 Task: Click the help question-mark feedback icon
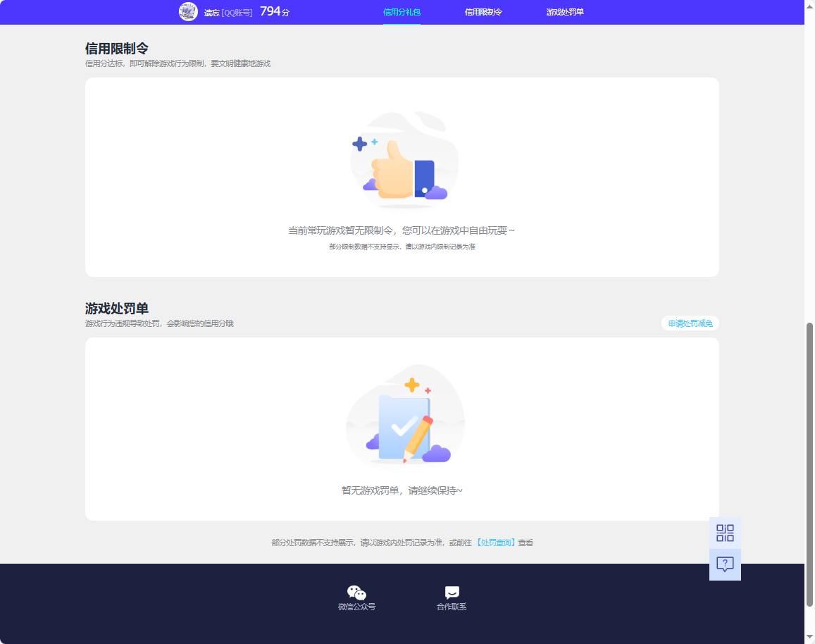coord(725,564)
